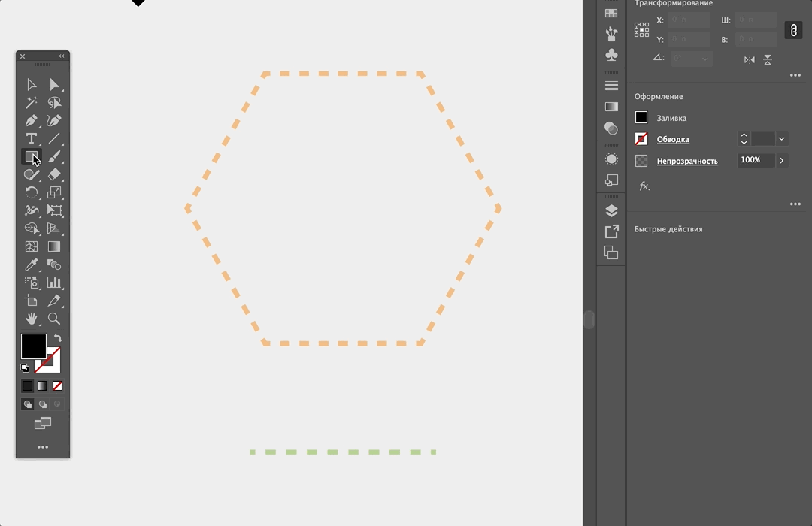Screen dimensions: 812x526
Task: Select the Perspective Grid tool
Action: 54,228
